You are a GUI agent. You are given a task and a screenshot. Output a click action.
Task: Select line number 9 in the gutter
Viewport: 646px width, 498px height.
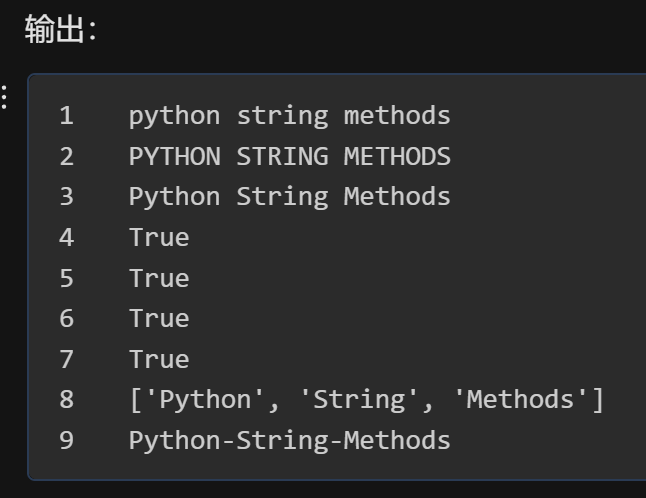coord(66,441)
